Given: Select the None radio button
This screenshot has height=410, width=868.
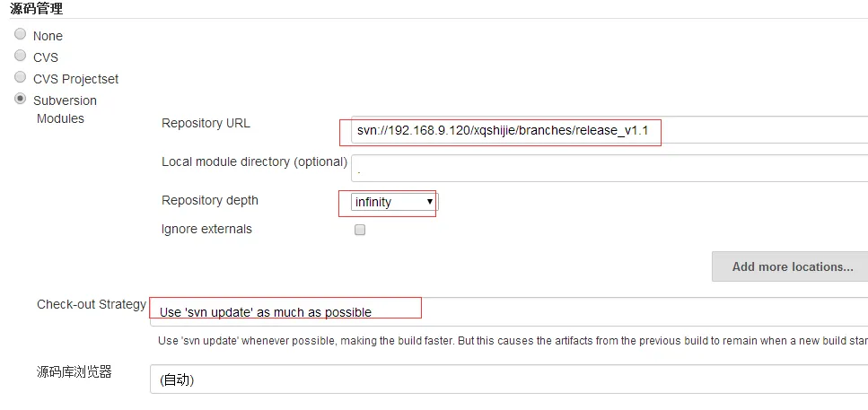Looking at the screenshot, I should 21,35.
